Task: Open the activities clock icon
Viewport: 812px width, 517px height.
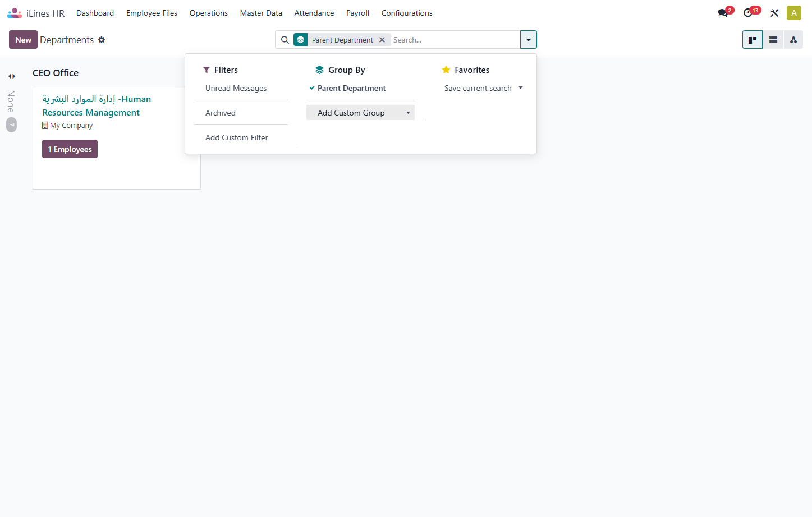Action: coord(748,13)
